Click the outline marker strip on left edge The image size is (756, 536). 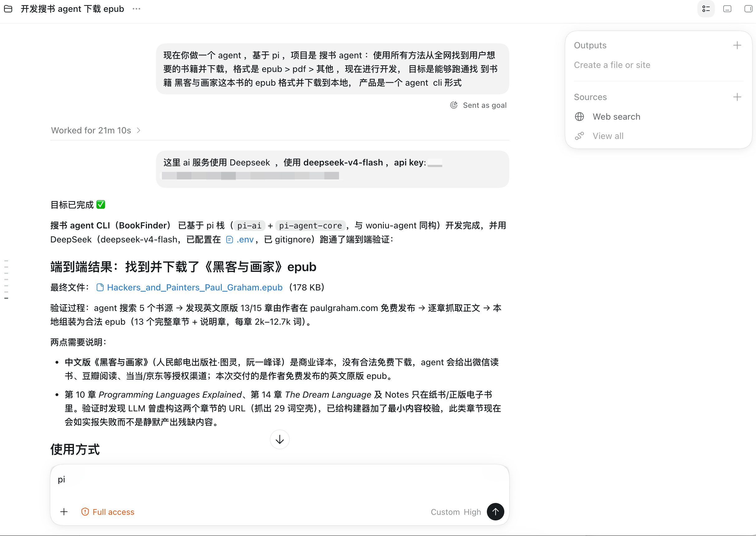tap(6, 280)
